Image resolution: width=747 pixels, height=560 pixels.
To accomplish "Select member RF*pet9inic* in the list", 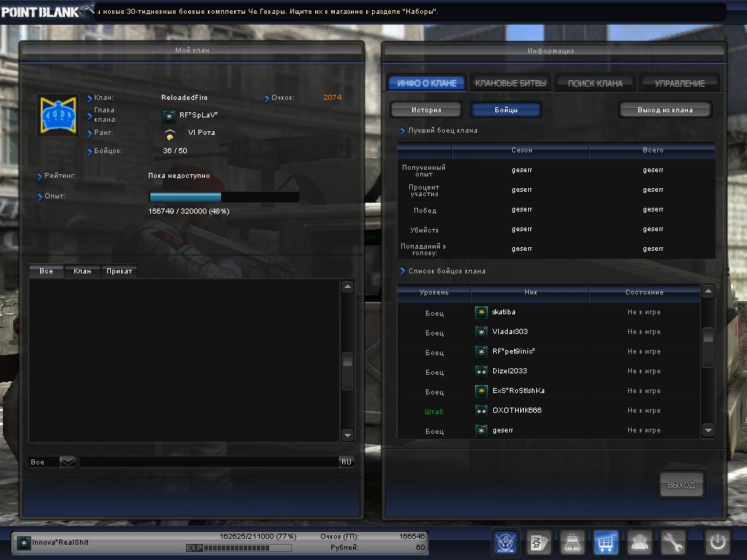I will click(x=549, y=352).
